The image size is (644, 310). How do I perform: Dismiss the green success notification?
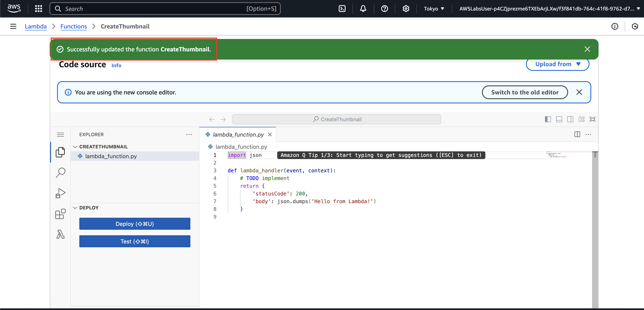point(587,49)
